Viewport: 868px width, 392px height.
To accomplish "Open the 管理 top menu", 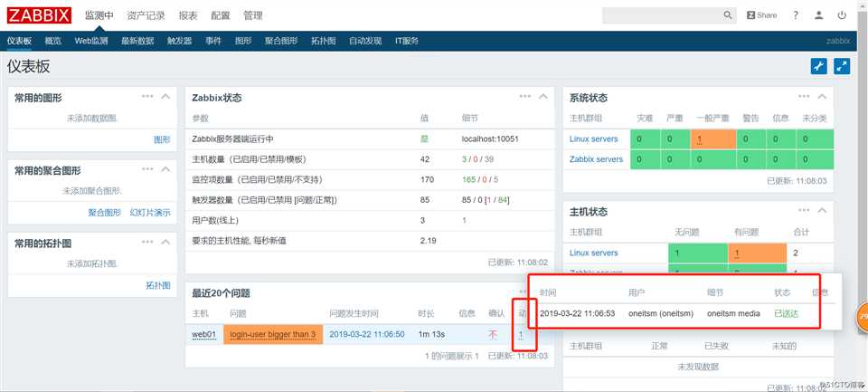I will tap(253, 15).
